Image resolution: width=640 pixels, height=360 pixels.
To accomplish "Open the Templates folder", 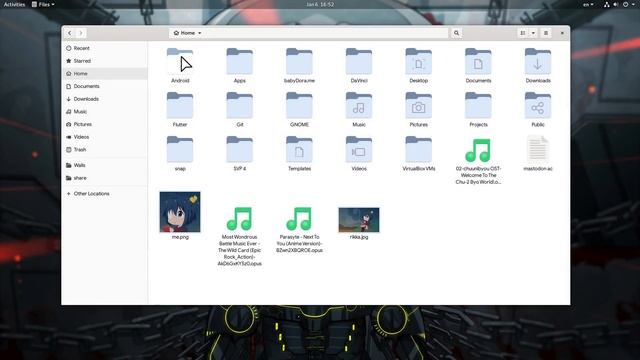I will pyautogui.click(x=299, y=150).
